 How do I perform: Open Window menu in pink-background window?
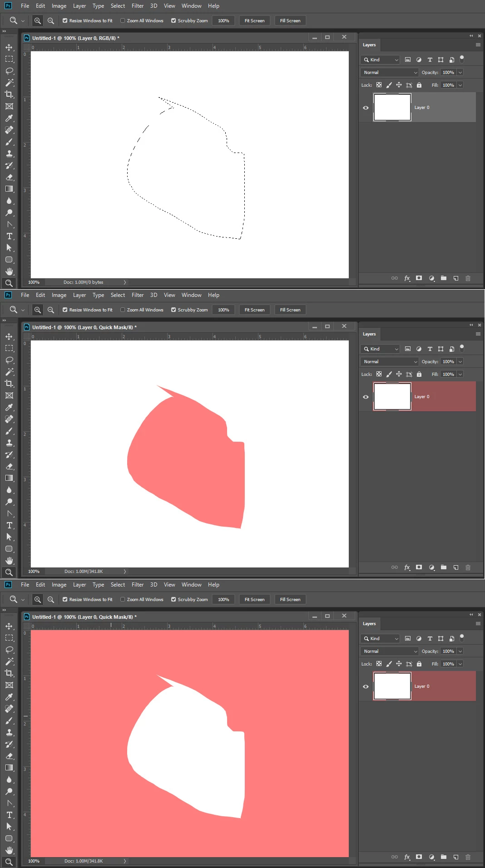click(192, 585)
